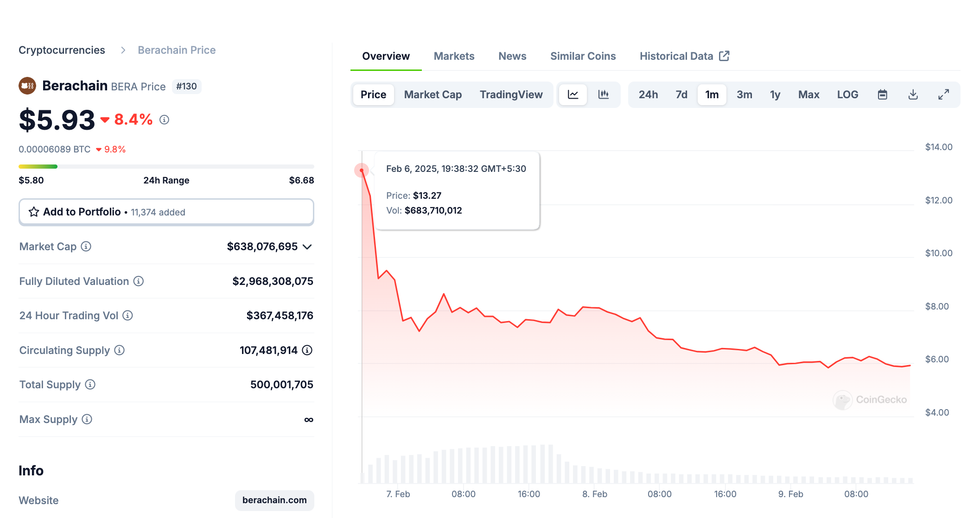This screenshot has height=518, width=980.
Task: Open the Similar Coins tab
Action: (x=583, y=56)
